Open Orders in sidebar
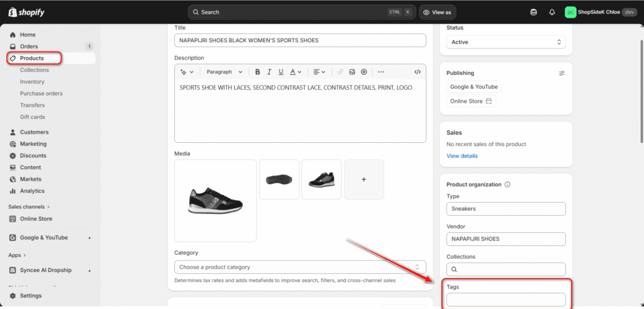This screenshot has width=644, height=309. pos(29,47)
